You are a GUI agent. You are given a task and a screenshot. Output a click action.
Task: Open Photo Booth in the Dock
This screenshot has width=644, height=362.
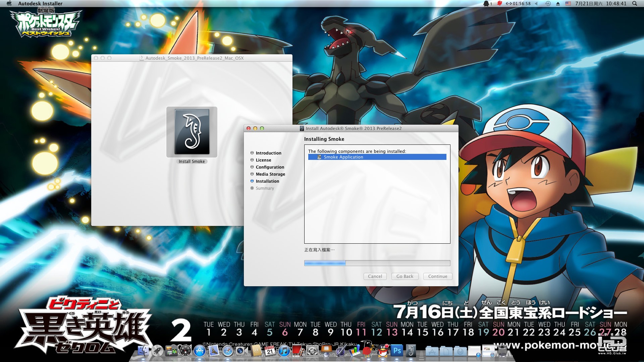[x=298, y=351]
